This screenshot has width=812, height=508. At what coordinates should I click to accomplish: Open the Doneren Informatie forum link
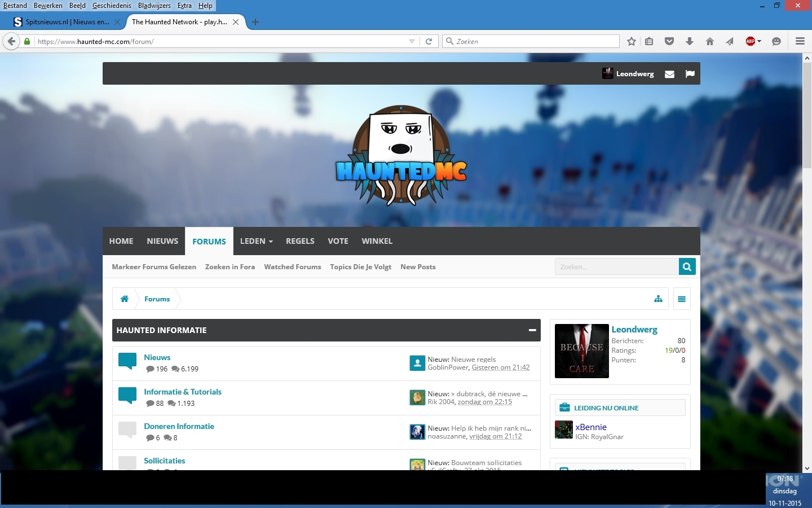[x=179, y=426]
